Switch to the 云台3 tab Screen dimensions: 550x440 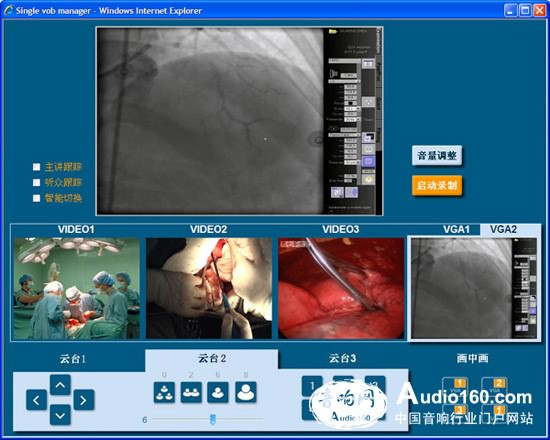pos(343,358)
